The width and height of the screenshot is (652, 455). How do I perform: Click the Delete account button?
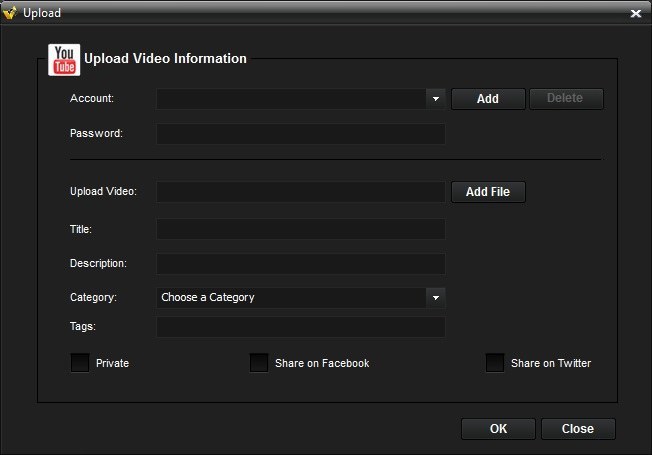coord(566,99)
